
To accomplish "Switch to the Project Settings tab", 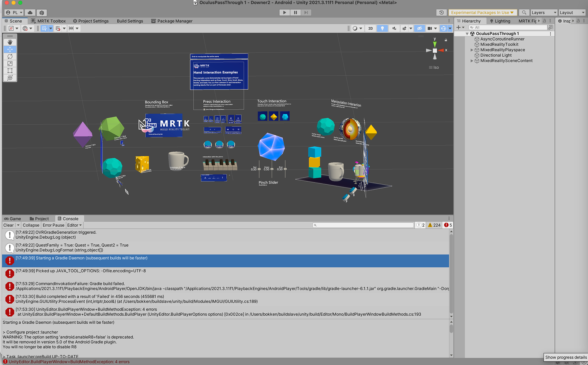I will point(91,21).
